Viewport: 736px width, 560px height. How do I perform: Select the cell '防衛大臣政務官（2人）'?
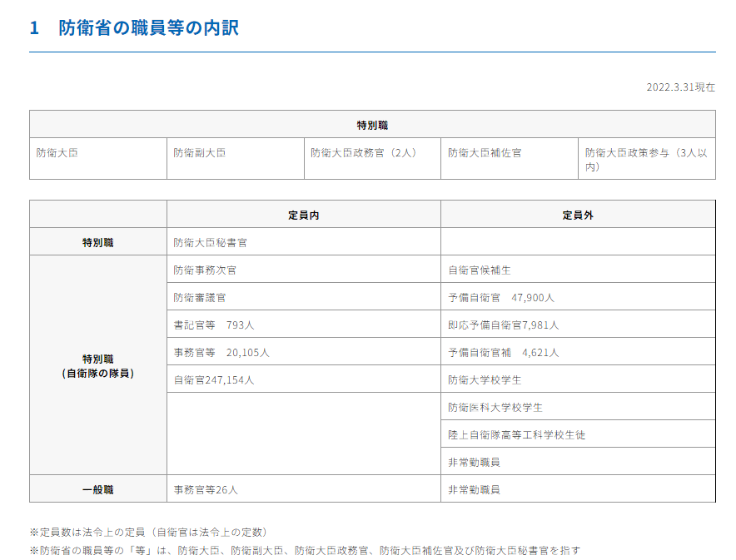[373, 159]
